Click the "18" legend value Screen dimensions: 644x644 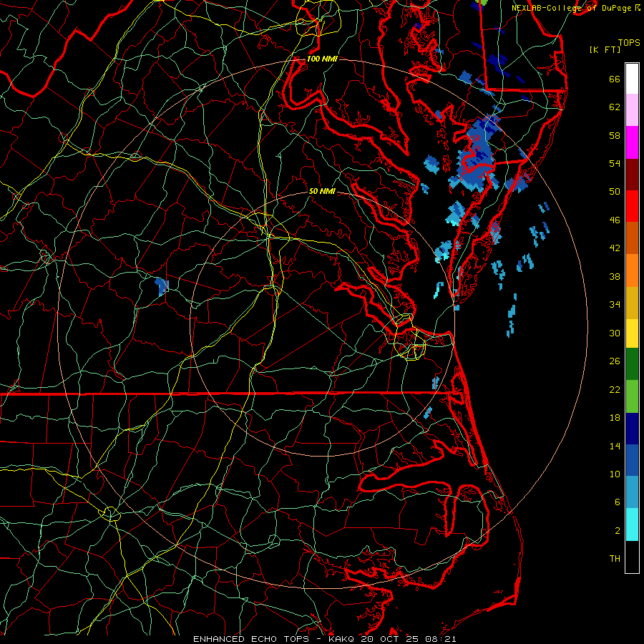click(615, 418)
